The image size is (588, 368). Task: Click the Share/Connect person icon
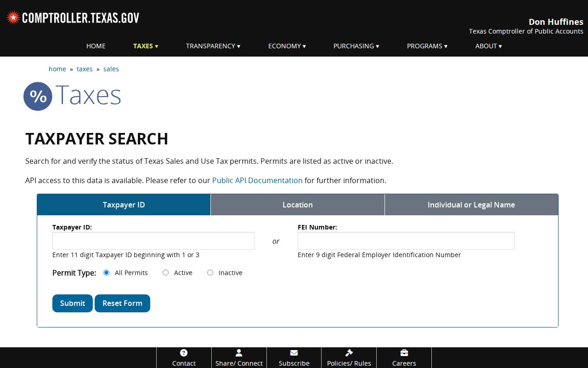click(239, 353)
